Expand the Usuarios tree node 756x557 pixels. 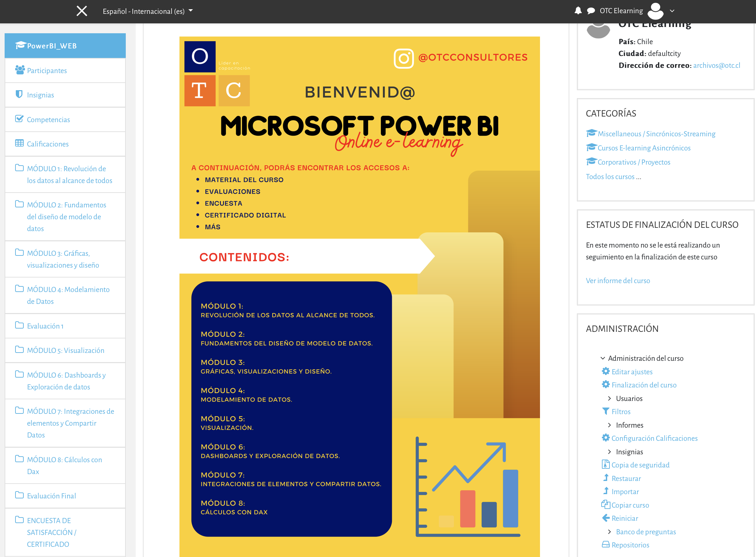[609, 399]
